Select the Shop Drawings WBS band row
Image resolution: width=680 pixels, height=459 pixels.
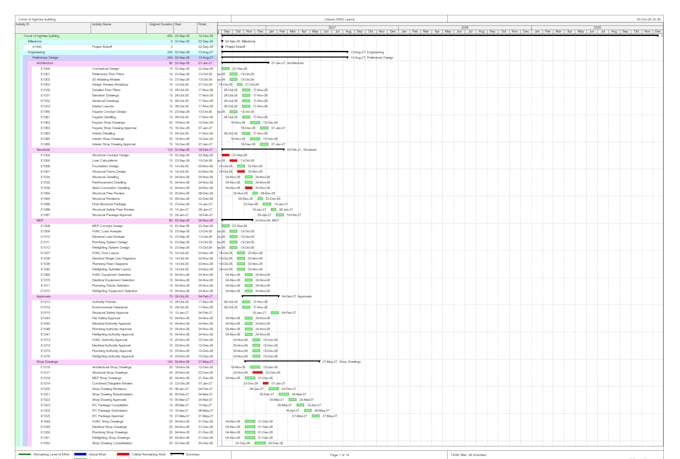[x=124, y=361]
